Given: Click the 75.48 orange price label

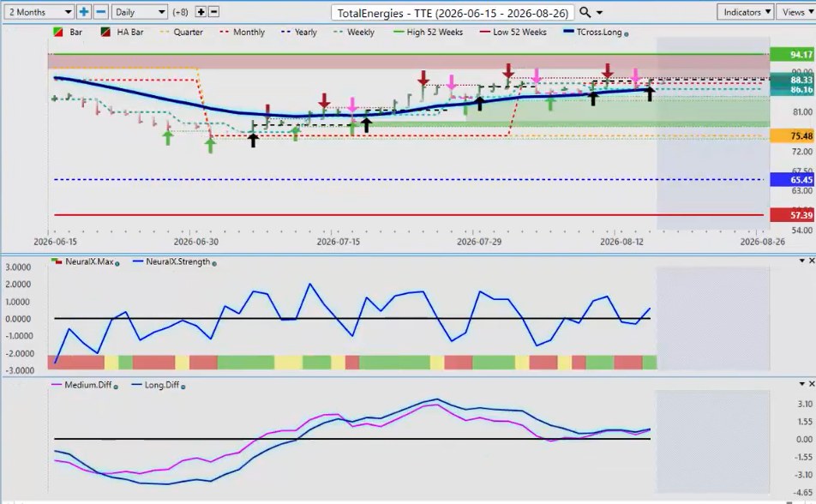Looking at the screenshot, I should (x=792, y=136).
